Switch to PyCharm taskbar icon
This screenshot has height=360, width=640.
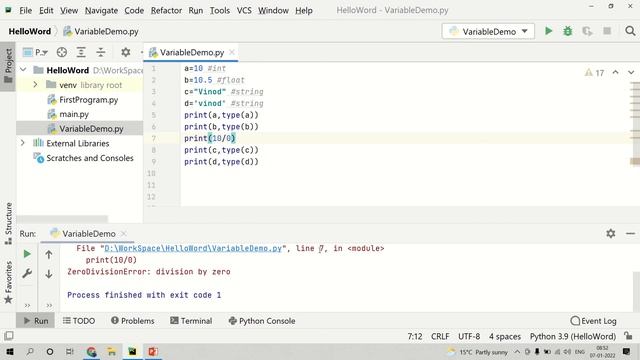[x=132, y=351]
